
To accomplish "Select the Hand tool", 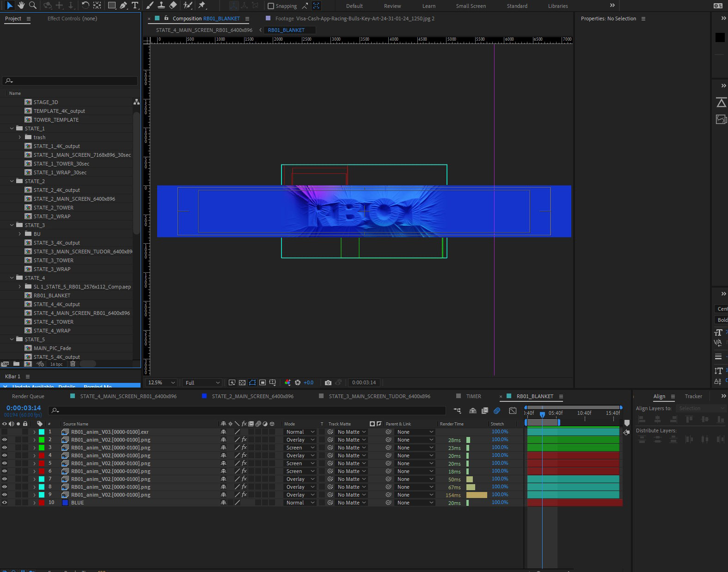I will 21,5.
